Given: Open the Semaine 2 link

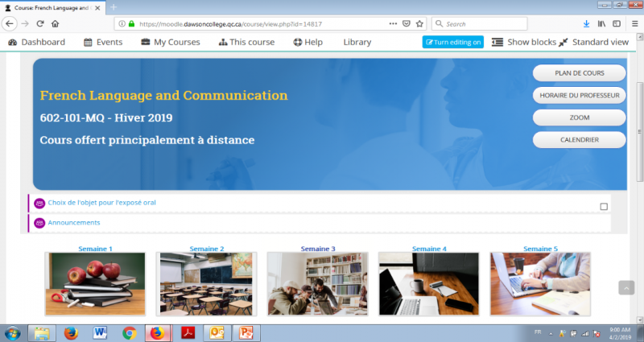Looking at the screenshot, I should tap(207, 249).
